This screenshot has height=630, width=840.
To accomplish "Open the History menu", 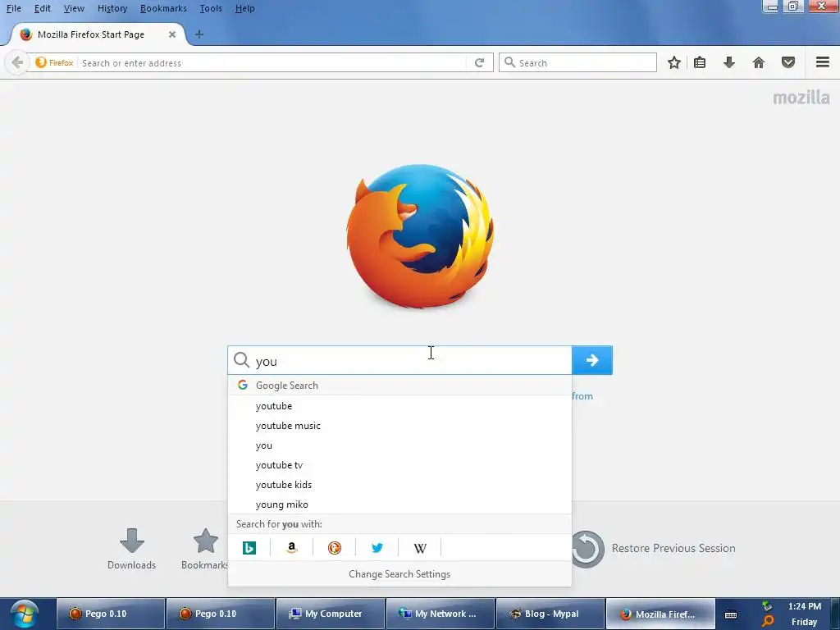I will tap(112, 8).
